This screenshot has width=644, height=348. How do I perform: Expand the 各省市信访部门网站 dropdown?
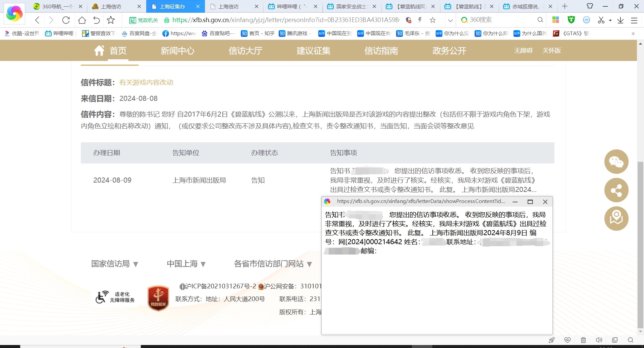click(273, 264)
